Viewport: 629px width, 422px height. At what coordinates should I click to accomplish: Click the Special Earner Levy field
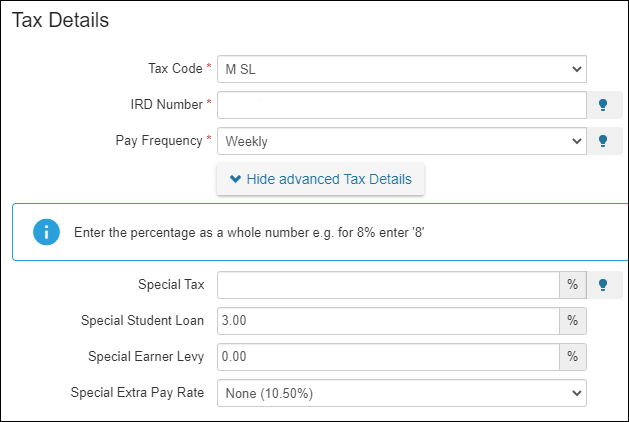click(x=387, y=356)
